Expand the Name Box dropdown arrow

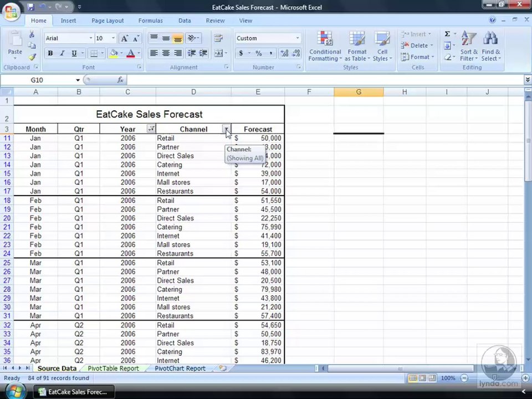pos(78,80)
